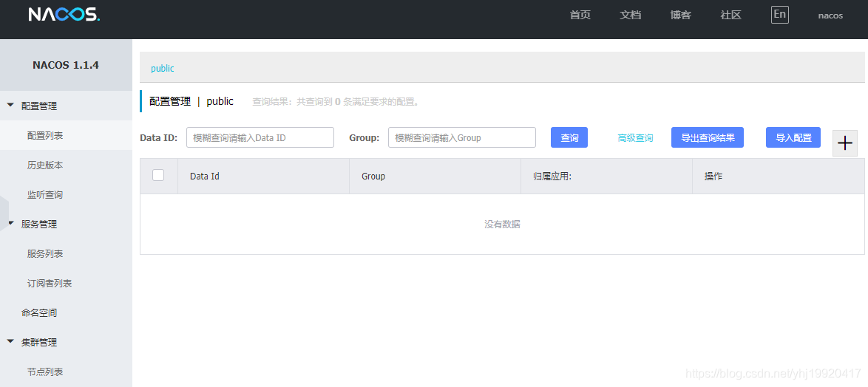Viewport: 868px width, 387px height.
Task: Click the 查询 button
Action: click(569, 137)
